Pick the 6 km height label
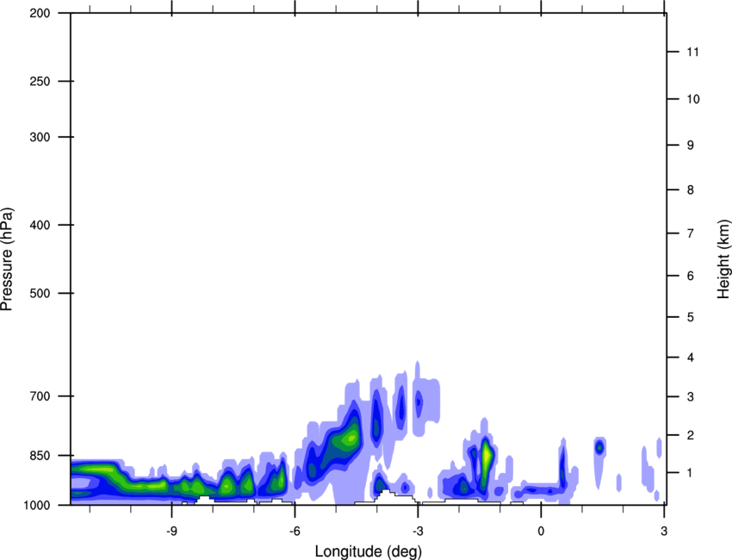This screenshot has height=560, width=732. [x=691, y=276]
